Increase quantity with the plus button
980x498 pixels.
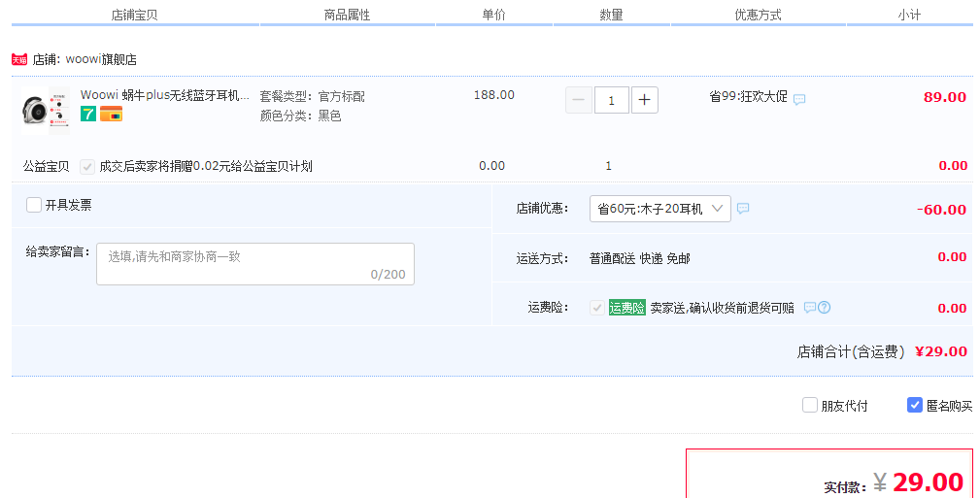click(x=644, y=100)
